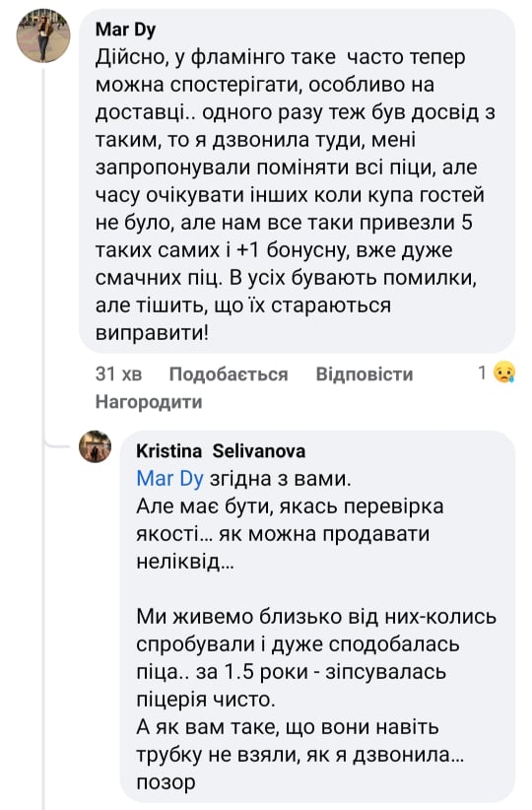Reply using the Відповісти button
The height and width of the screenshot is (810, 532).
click(365, 373)
